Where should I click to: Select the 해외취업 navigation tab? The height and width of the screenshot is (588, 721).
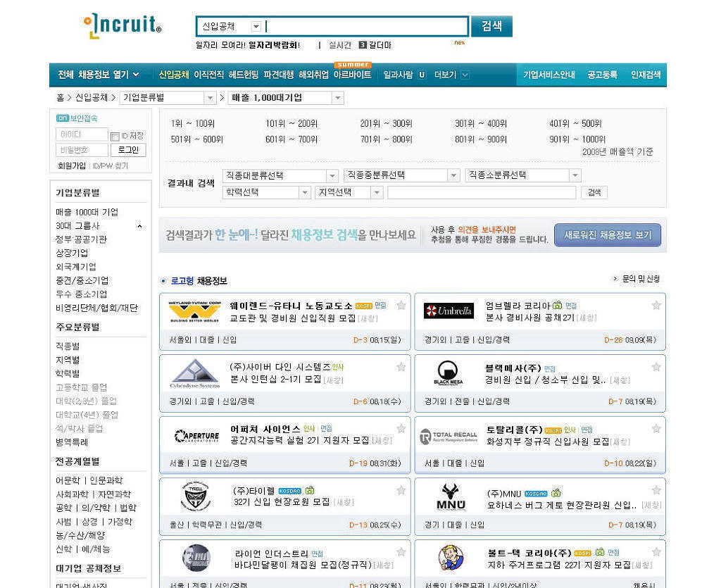click(313, 75)
